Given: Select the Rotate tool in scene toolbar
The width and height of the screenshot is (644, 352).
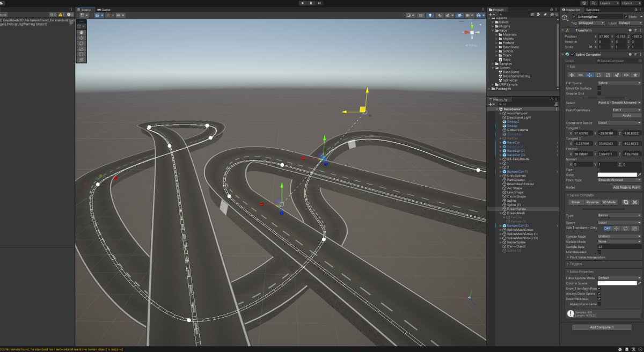Looking at the screenshot, I should (x=81, y=43).
